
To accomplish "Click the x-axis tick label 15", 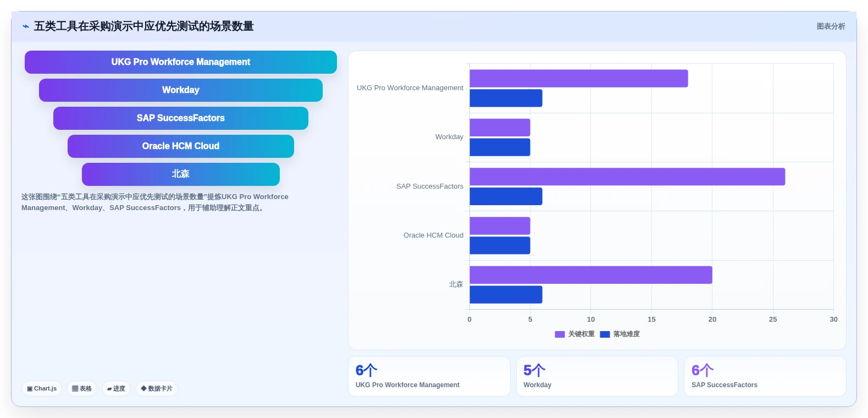I will click(x=651, y=320).
